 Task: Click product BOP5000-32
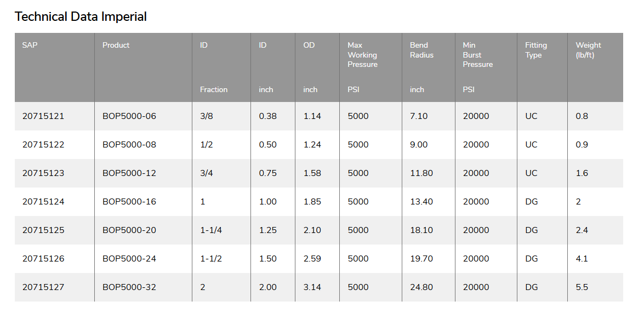tap(129, 287)
